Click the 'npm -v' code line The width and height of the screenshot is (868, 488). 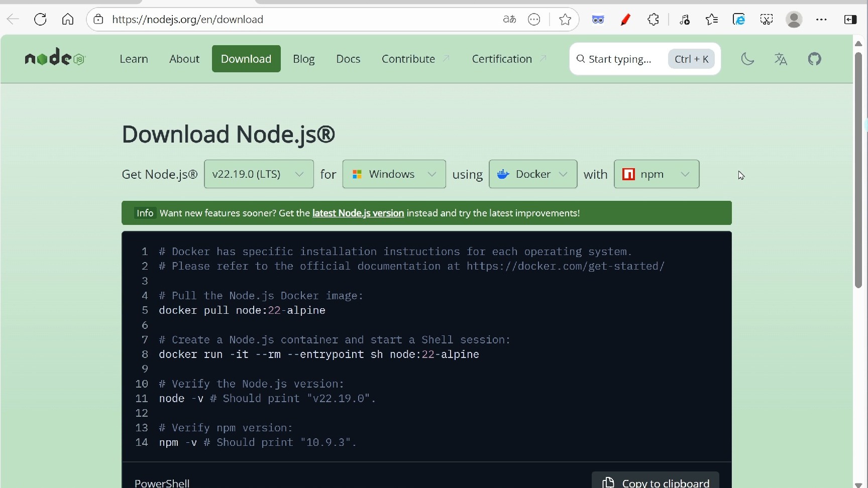pos(258,442)
